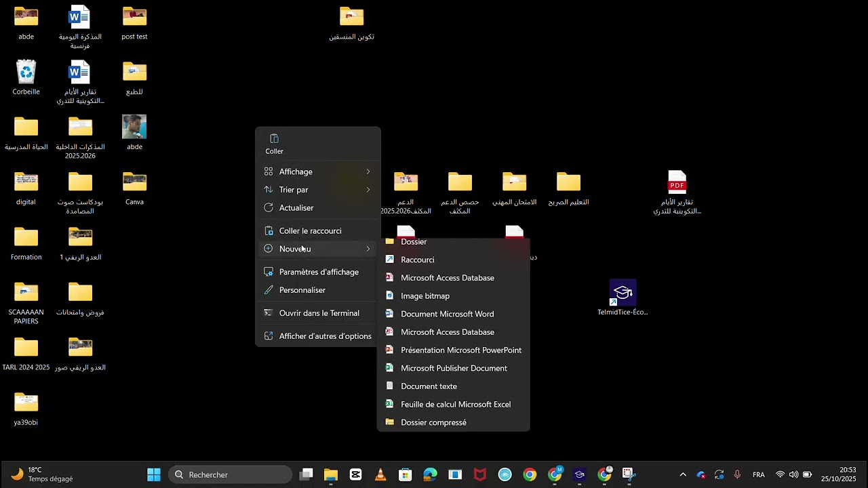
Task: Open the Corbeille recycle bin icon
Action: pos(26,72)
